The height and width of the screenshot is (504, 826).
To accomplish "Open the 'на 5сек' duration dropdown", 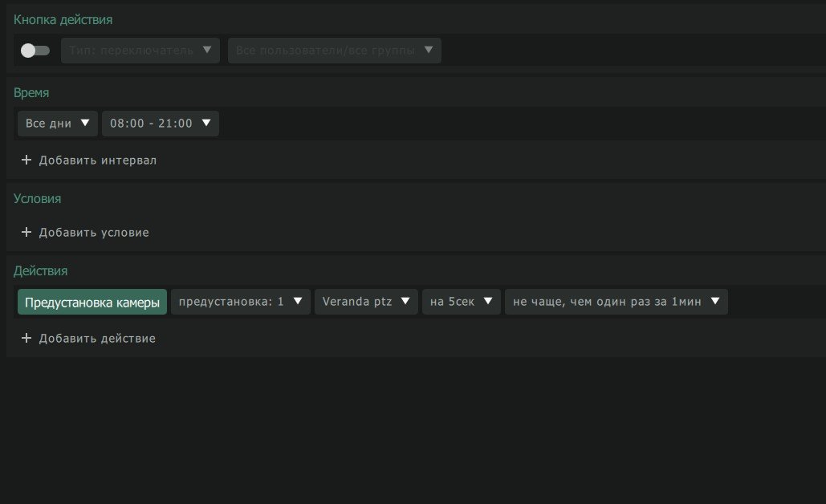I will pos(462,302).
